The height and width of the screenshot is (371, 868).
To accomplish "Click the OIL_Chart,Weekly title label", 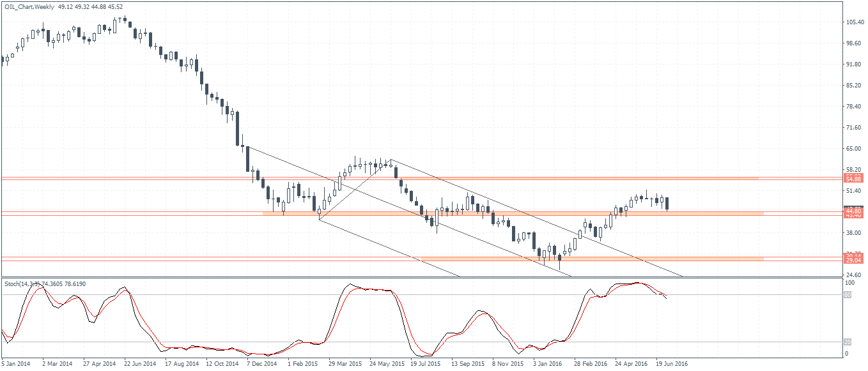I will pyautogui.click(x=29, y=6).
